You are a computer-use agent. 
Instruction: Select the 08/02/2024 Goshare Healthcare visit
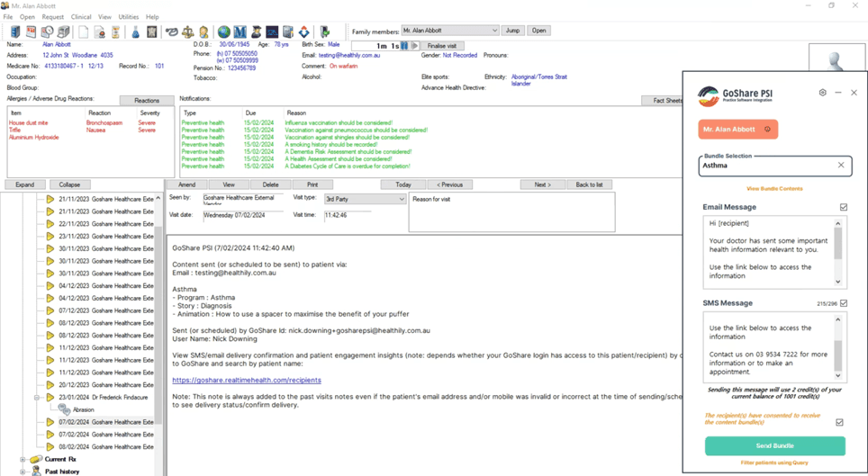106,446
